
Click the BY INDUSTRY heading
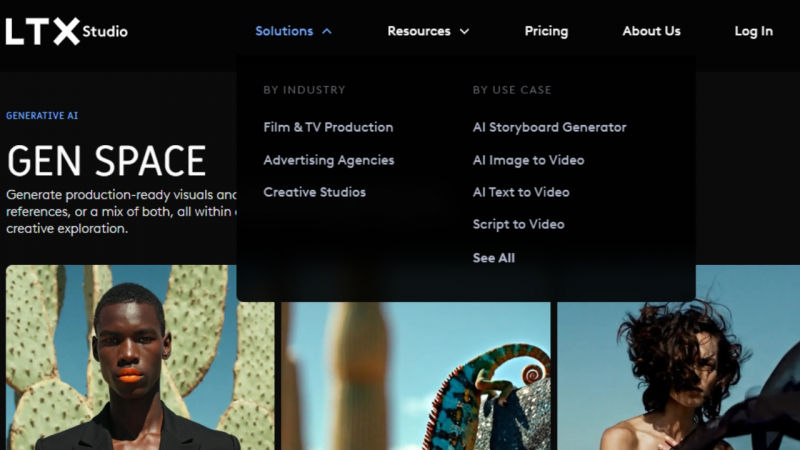[304, 90]
